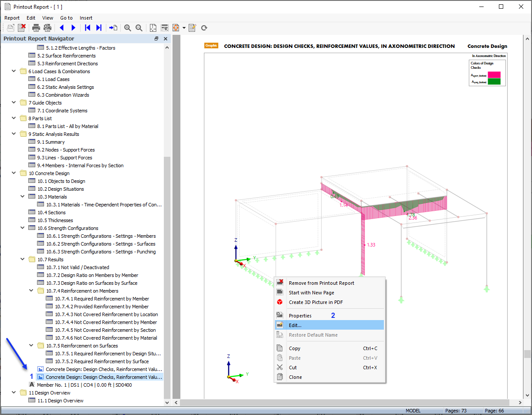This screenshot has width=532, height=415.
Task: Choose Edit... from the context menu
Action: coord(295,325)
